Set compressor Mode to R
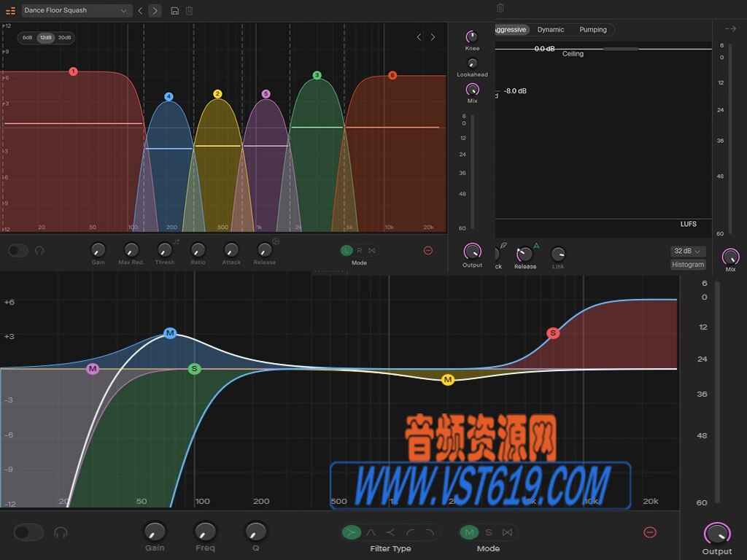This screenshot has height=560, width=747. [360, 251]
